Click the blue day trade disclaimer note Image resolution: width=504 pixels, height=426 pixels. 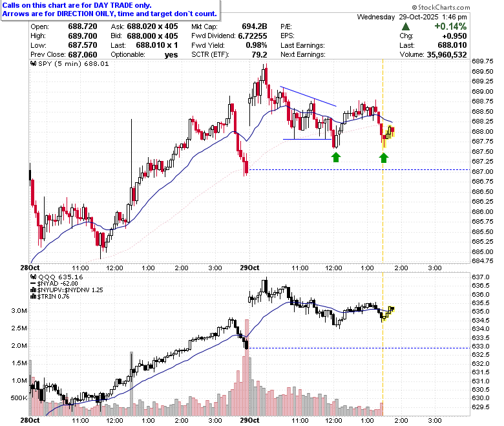tap(110, 10)
